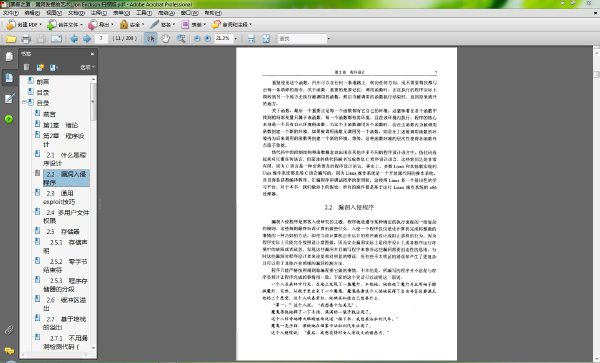The width and height of the screenshot is (600, 363).
Task: Click the 合并文件 toolbar button
Action: (x=64, y=24)
